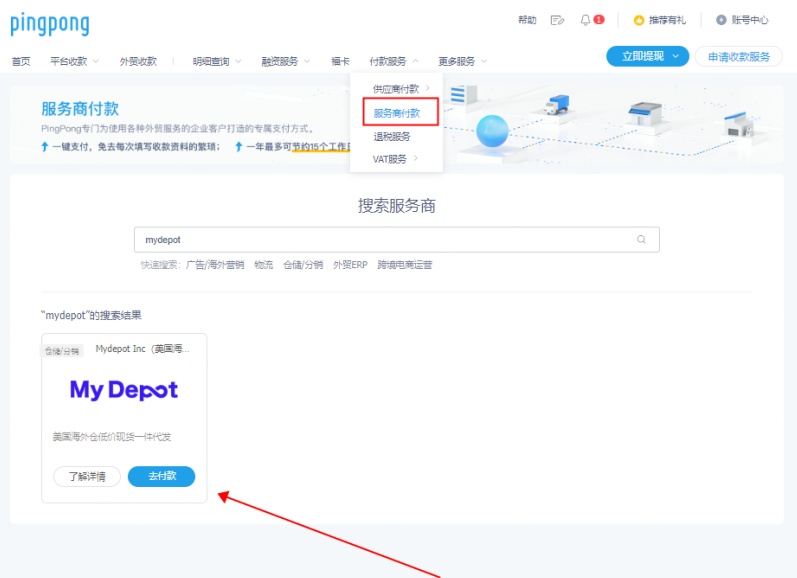797x578 pixels.
Task: Click Mydepot Inc card title
Action: point(142,349)
